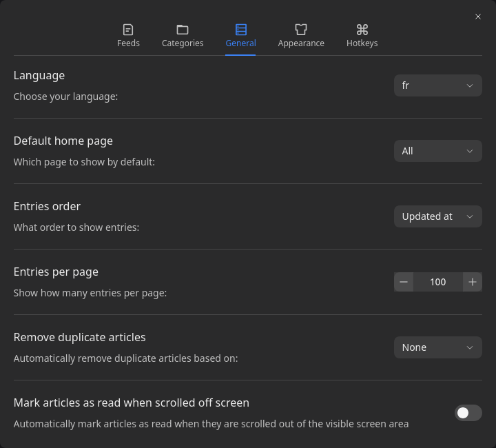The width and height of the screenshot is (496, 448).
Task: Click the General settings icon
Action: coord(240,30)
